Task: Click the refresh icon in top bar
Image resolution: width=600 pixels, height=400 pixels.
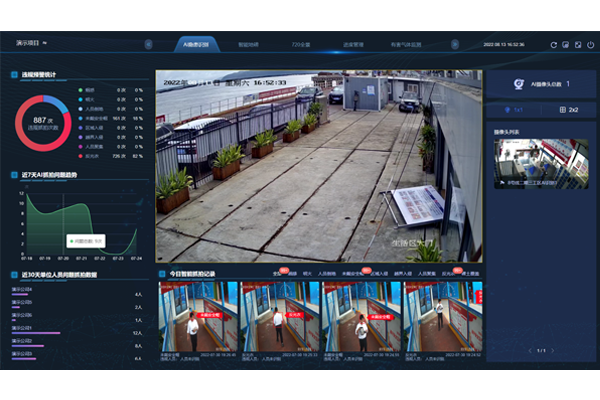Action: [553, 45]
